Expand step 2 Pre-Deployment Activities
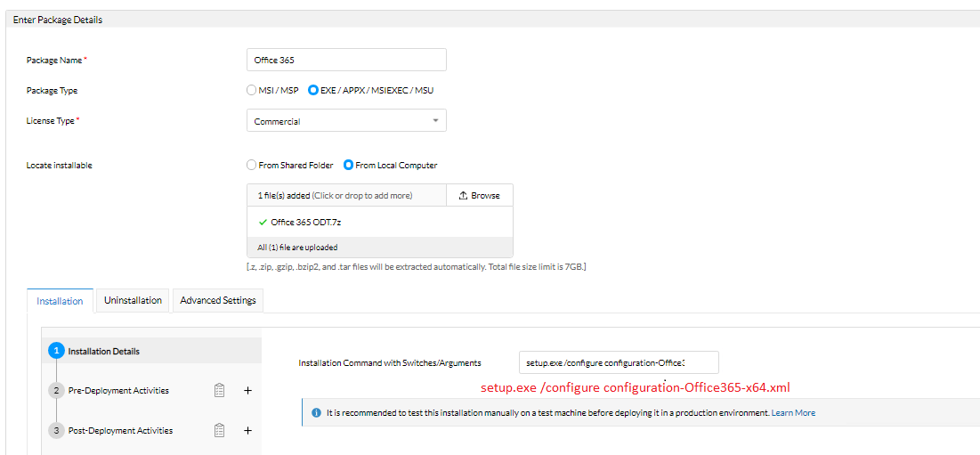This screenshot has width=980, height=455. [x=118, y=391]
